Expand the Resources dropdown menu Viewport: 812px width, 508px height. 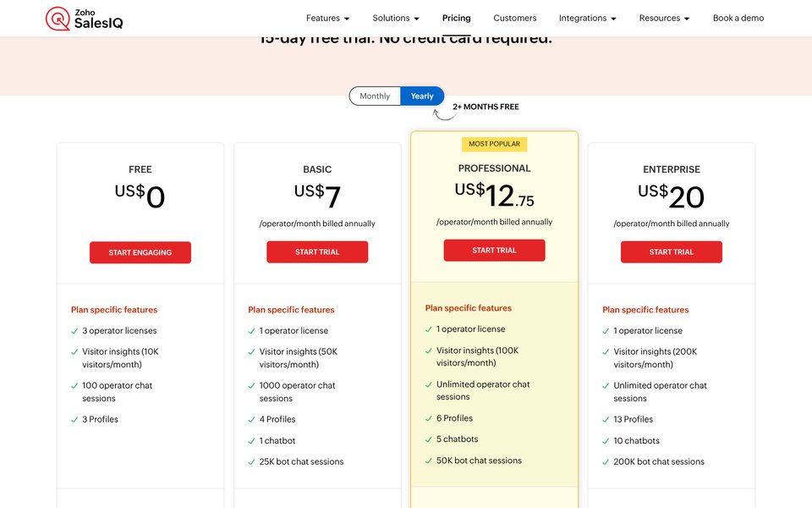click(x=665, y=18)
